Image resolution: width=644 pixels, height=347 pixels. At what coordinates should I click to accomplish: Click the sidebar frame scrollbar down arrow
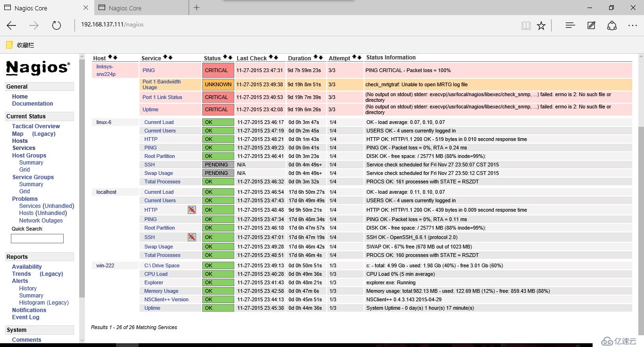pyautogui.click(x=82, y=340)
